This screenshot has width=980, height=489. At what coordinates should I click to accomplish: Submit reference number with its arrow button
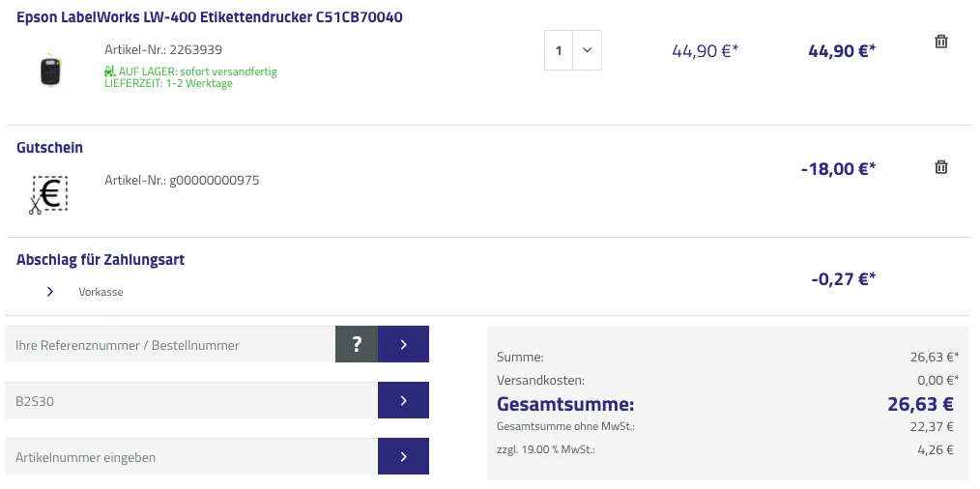pyautogui.click(x=403, y=344)
